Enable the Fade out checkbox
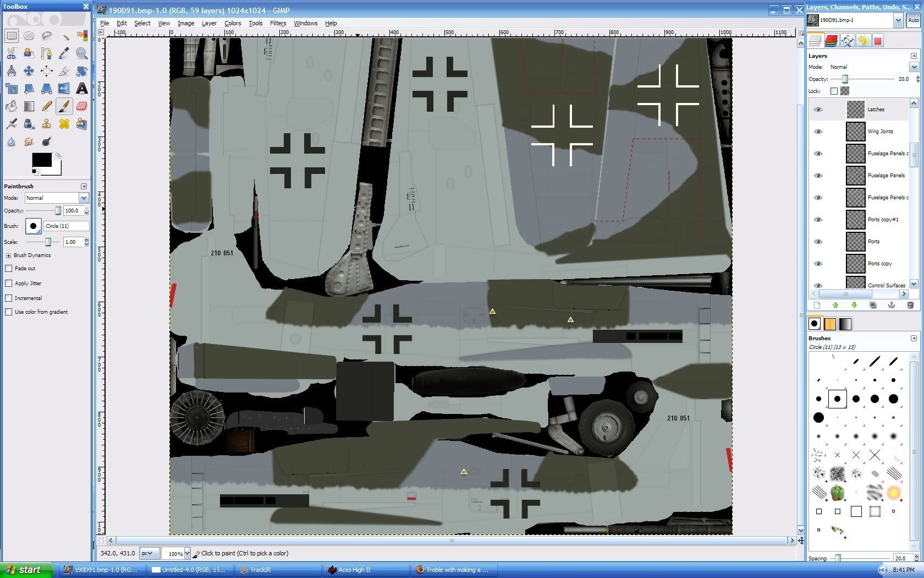 click(x=8, y=269)
